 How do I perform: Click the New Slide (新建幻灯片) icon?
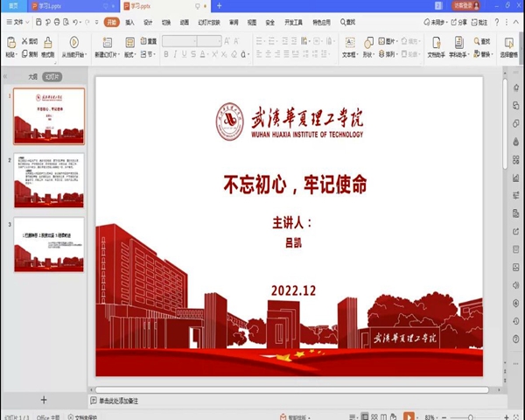point(107,43)
